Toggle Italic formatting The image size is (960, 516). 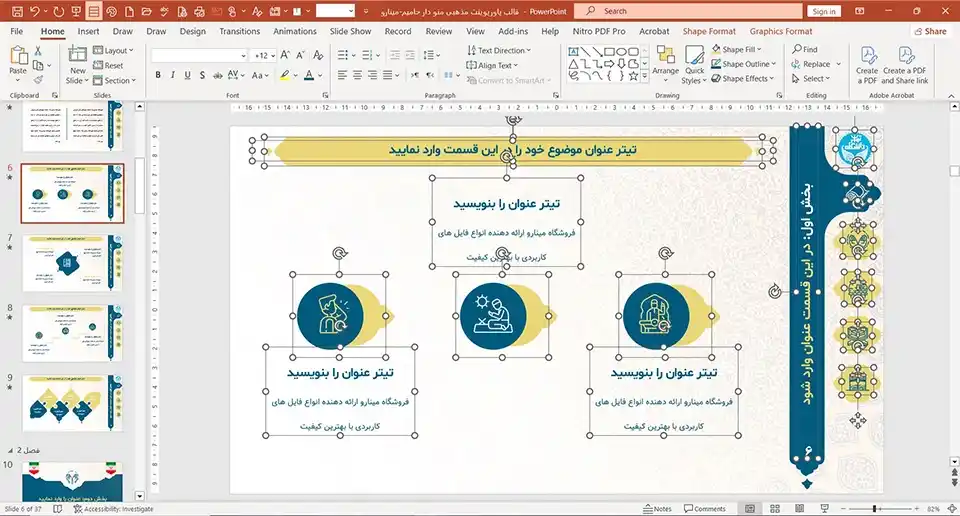pyautogui.click(x=173, y=75)
